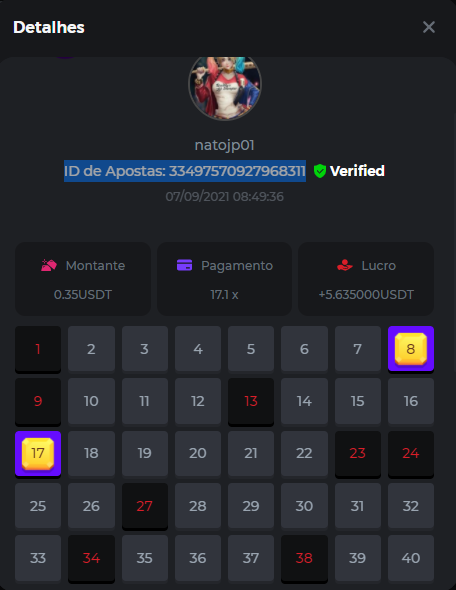Choose the red number 38 tile

[304, 558]
